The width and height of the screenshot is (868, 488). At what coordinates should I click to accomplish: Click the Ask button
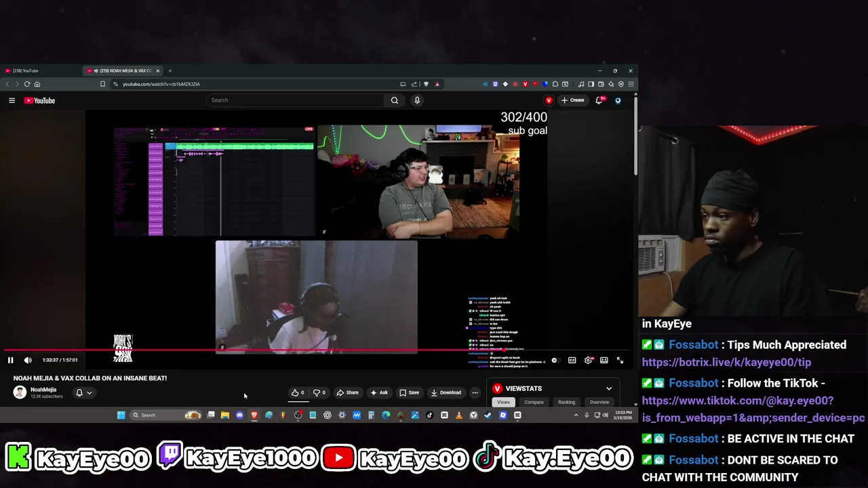[379, 392]
